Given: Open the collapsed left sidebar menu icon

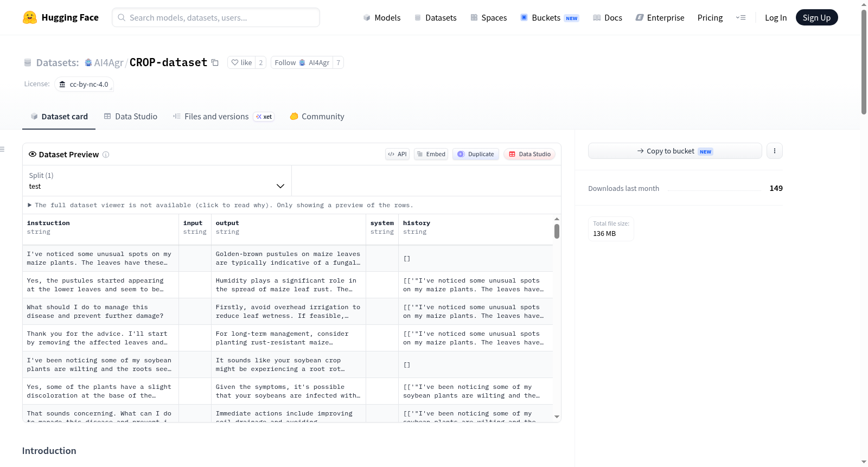Looking at the screenshot, I should point(2,149).
